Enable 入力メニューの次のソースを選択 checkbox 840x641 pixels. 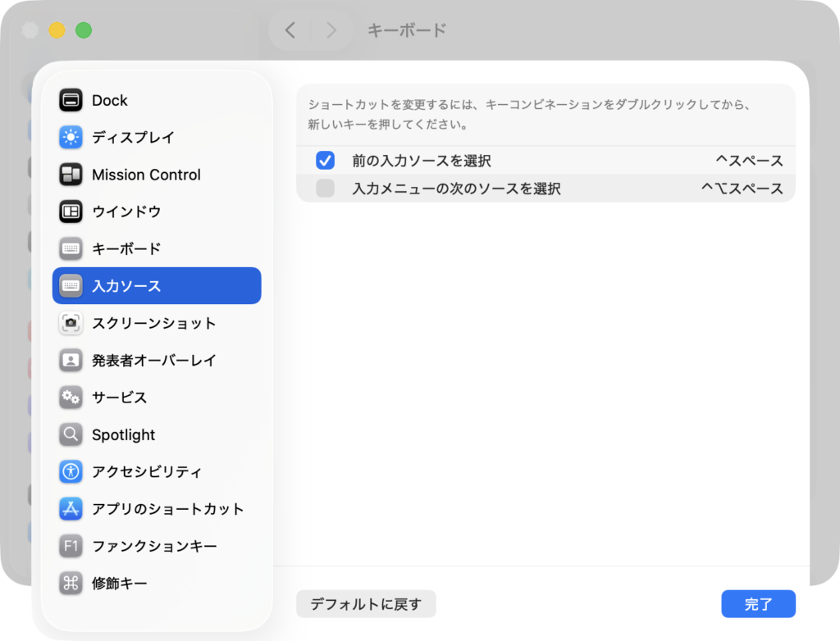325,189
